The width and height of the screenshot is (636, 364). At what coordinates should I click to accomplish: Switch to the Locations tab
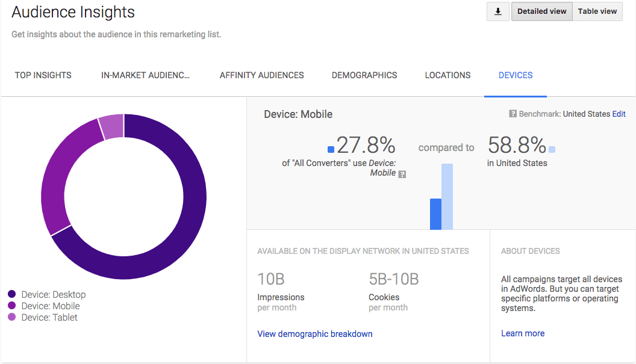447,75
